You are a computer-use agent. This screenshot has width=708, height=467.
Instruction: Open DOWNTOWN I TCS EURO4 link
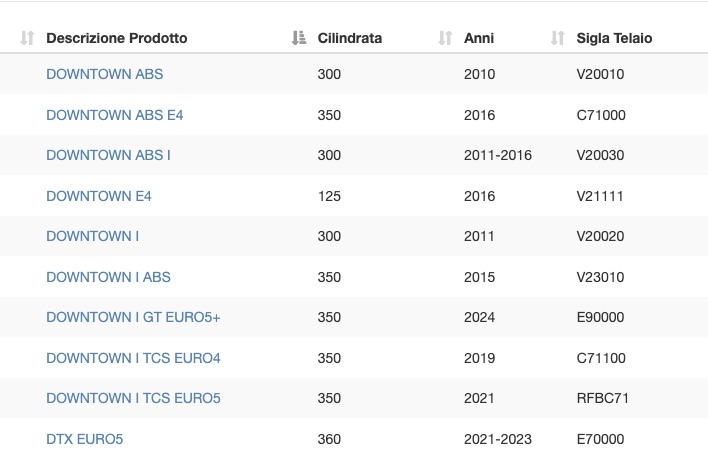pos(133,358)
